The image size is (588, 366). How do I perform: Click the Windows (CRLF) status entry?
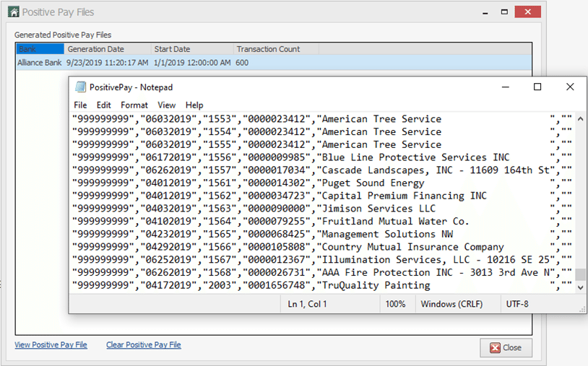pyautogui.click(x=451, y=304)
